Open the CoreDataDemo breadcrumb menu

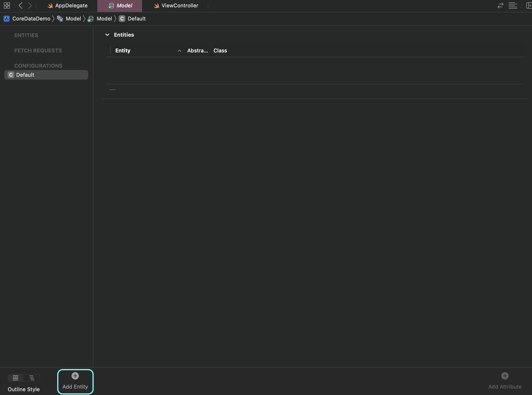point(31,19)
